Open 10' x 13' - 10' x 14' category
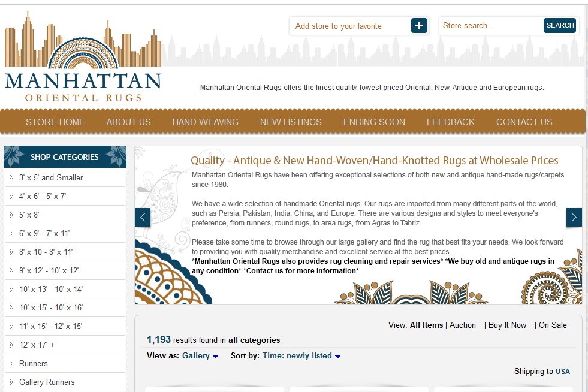588x392 pixels. (x=50, y=290)
